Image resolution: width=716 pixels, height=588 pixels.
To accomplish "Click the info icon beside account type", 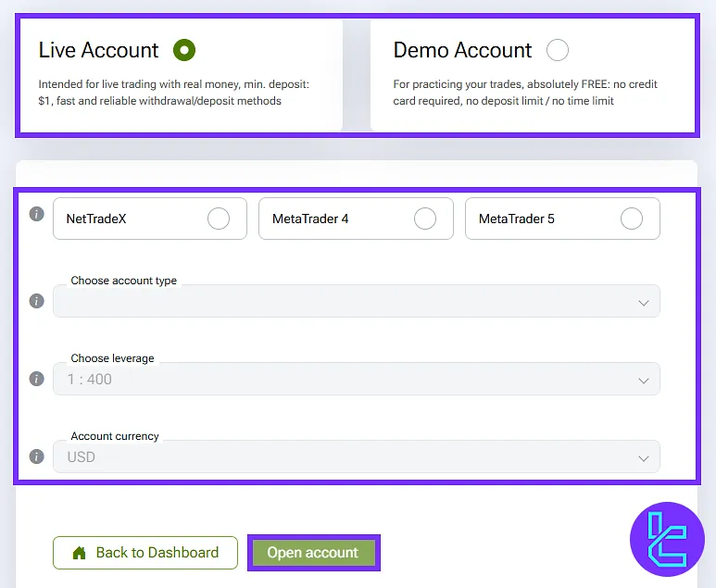I will coord(36,301).
